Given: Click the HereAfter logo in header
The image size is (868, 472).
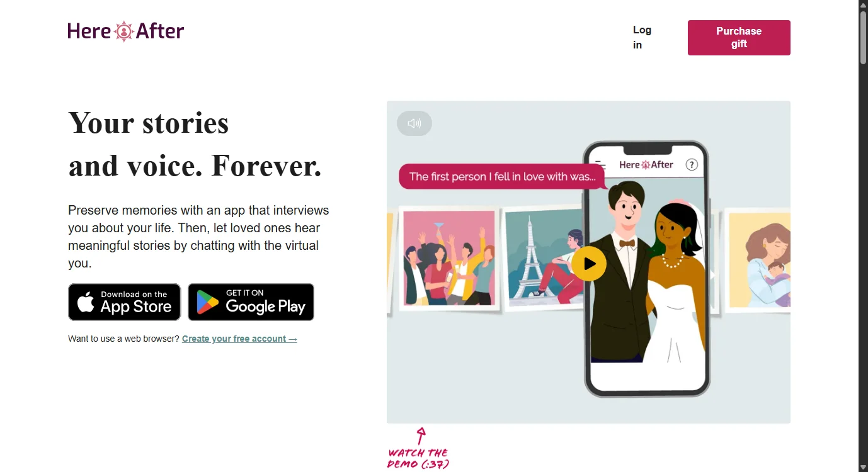Looking at the screenshot, I should tap(126, 31).
